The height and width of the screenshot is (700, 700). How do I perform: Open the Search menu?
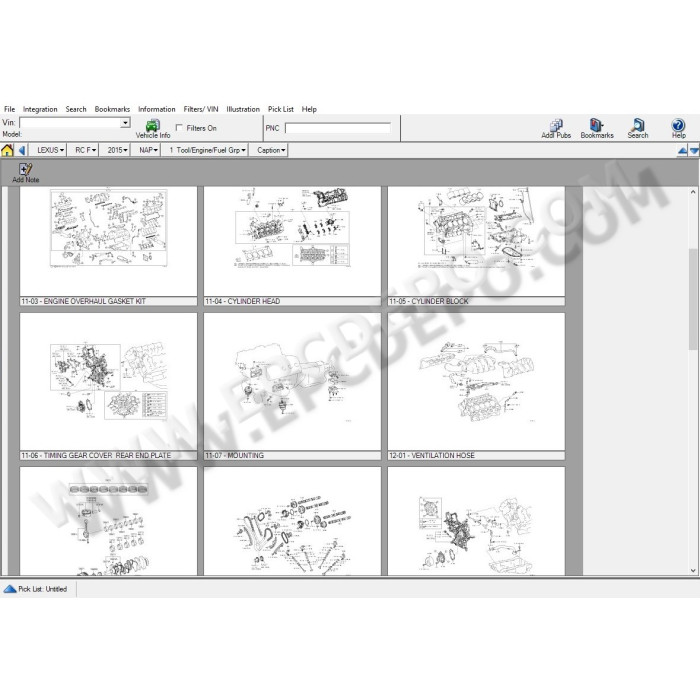click(76, 109)
